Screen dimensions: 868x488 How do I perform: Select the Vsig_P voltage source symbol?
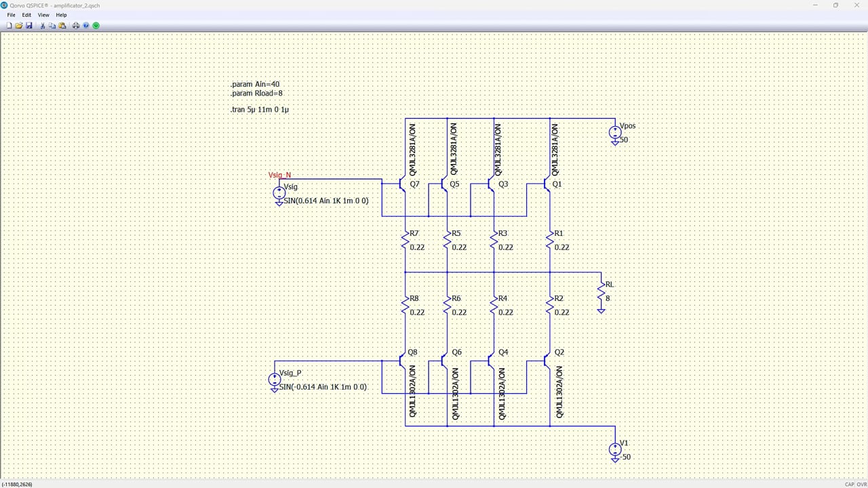274,380
